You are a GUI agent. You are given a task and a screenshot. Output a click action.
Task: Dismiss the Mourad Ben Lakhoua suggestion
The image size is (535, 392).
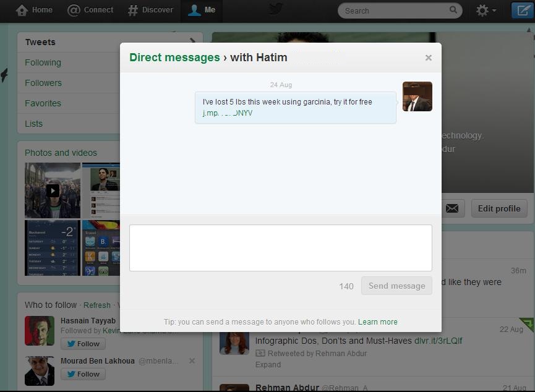tap(192, 360)
